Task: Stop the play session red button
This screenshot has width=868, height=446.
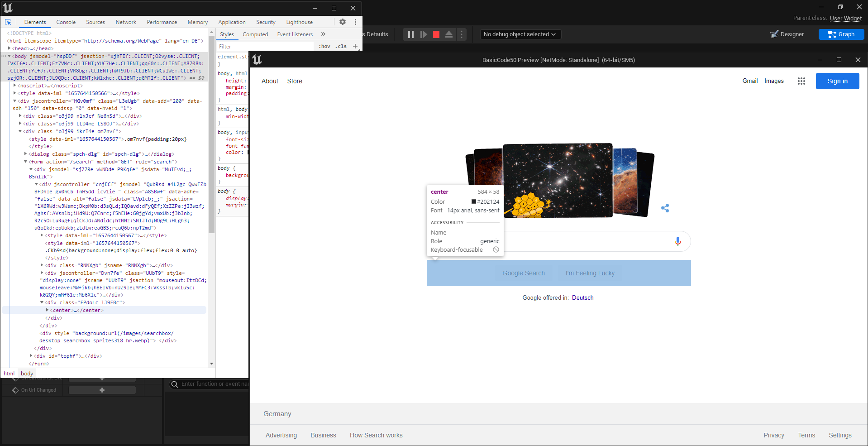Action: point(436,34)
